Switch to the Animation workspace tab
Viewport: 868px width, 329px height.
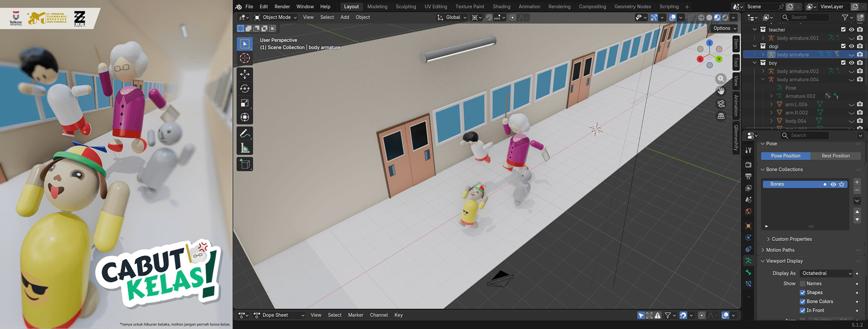[x=529, y=7]
